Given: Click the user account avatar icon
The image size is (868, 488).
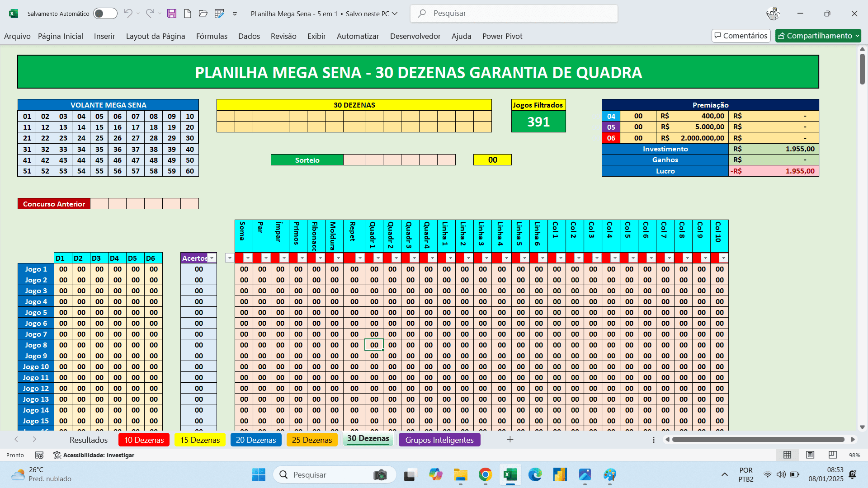Looking at the screenshot, I should click(x=773, y=14).
